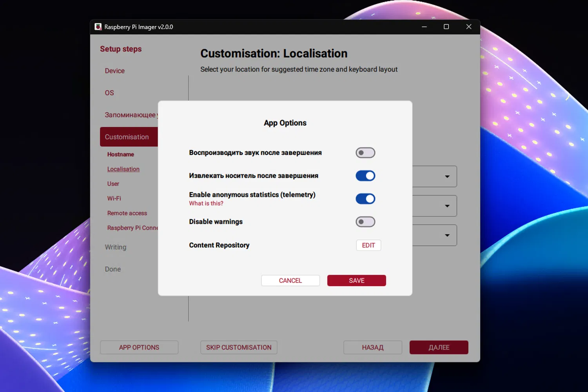Minimize the Raspberry Pi Imager window
Image resolution: width=588 pixels, height=392 pixels.
coord(424,27)
